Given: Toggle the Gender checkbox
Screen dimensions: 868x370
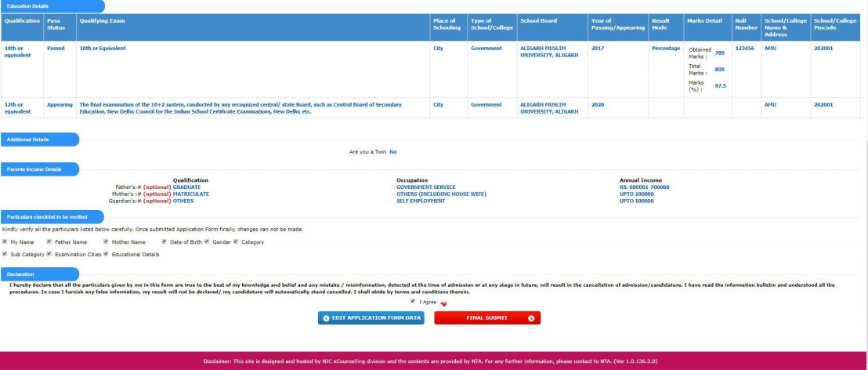Looking at the screenshot, I should tap(207, 242).
